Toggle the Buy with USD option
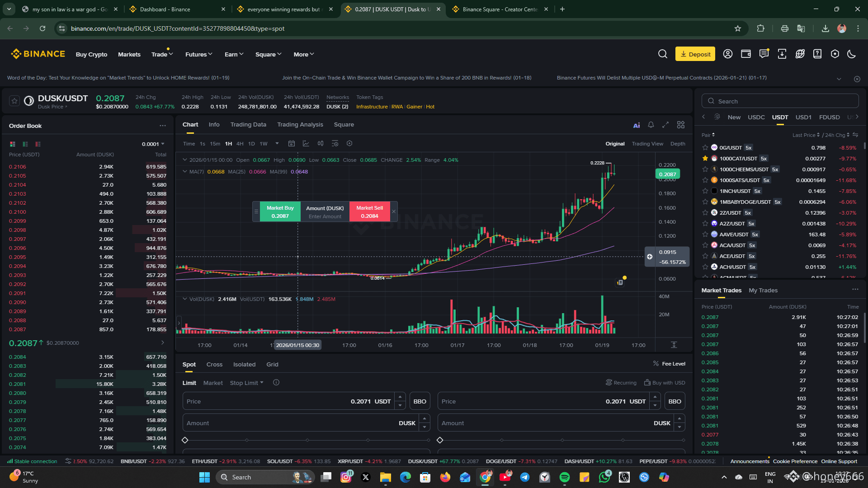 [665, 383]
